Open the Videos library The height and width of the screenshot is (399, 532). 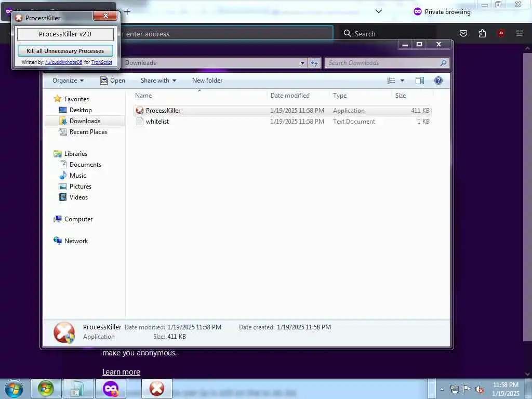point(78,197)
